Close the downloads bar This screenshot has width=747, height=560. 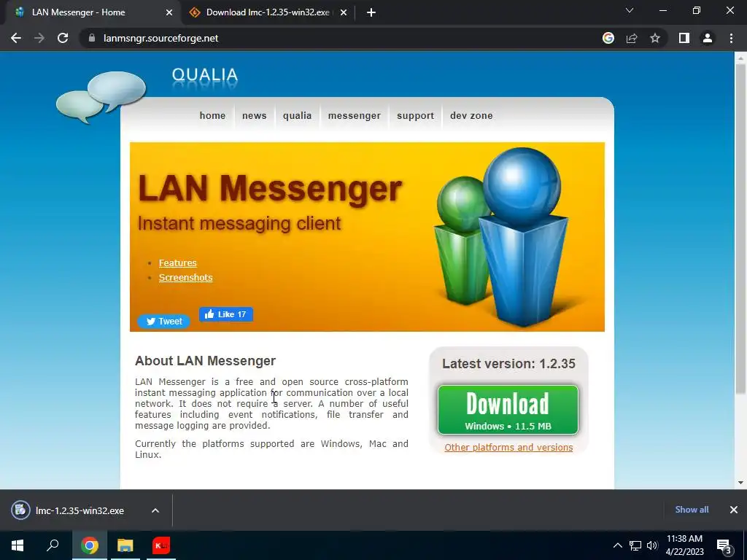click(x=734, y=510)
